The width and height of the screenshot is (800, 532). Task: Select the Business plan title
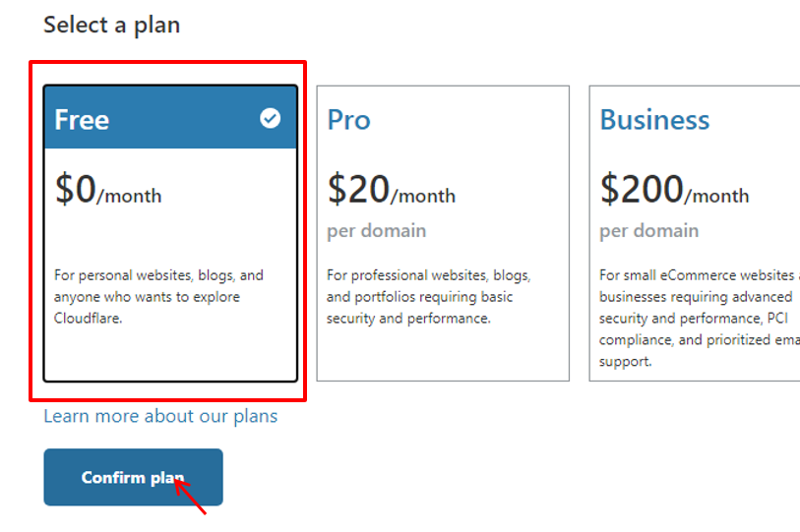(x=654, y=120)
